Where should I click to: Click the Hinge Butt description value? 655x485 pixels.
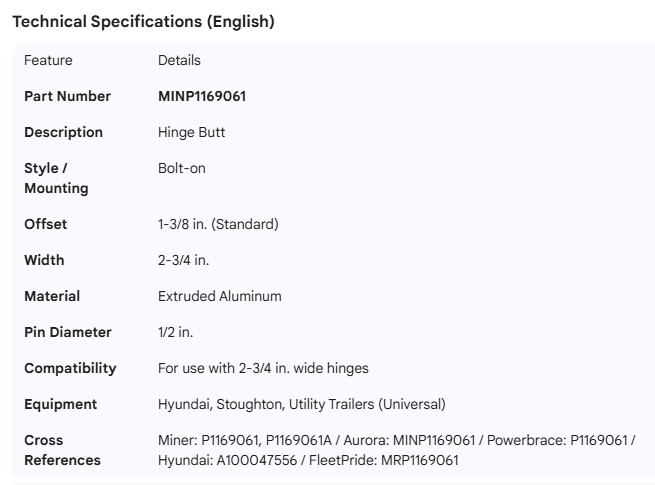[191, 132]
